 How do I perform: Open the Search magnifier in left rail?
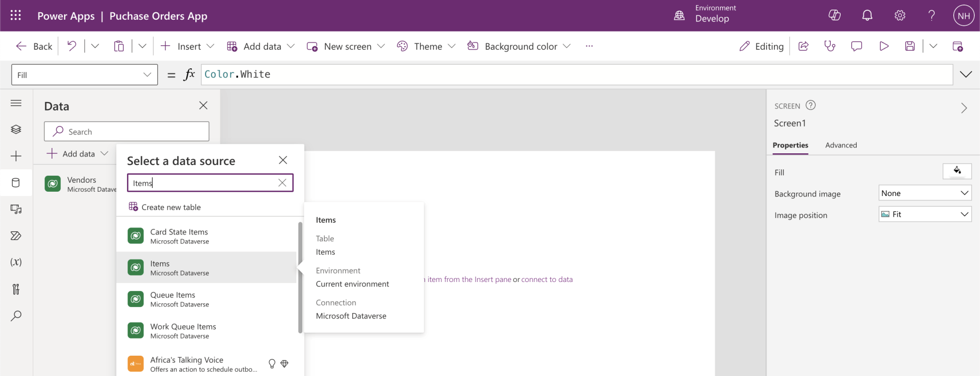[16, 316]
